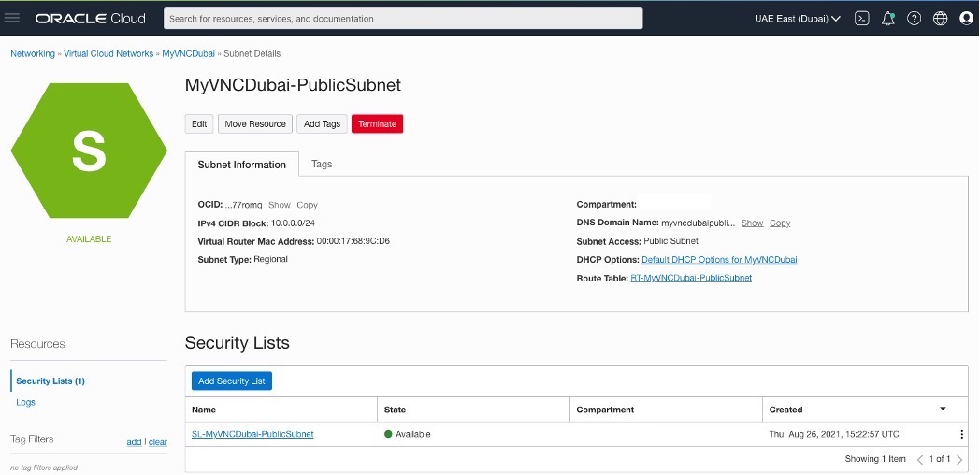
Task: Show the full DNS domain name
Action: [x=752, y=223]
